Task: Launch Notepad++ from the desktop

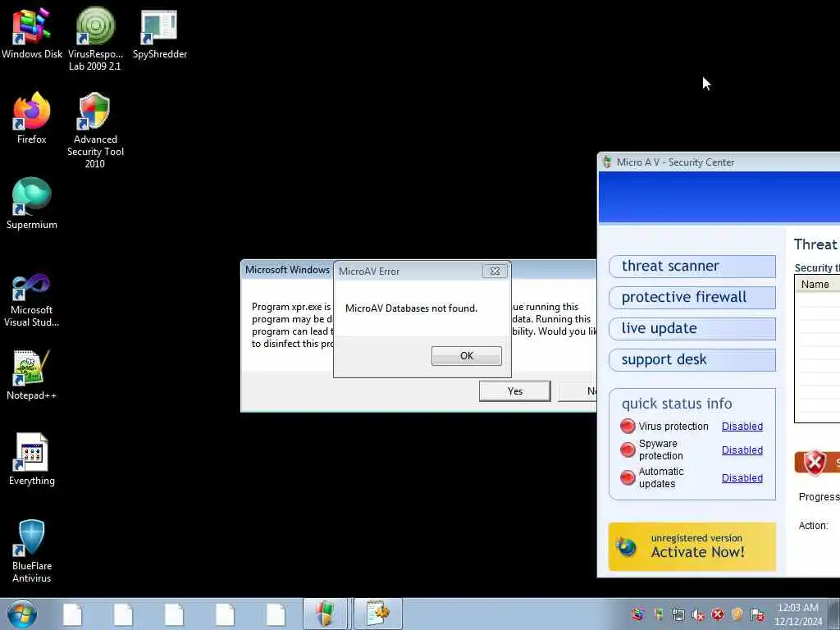Action: coord(32,375)
